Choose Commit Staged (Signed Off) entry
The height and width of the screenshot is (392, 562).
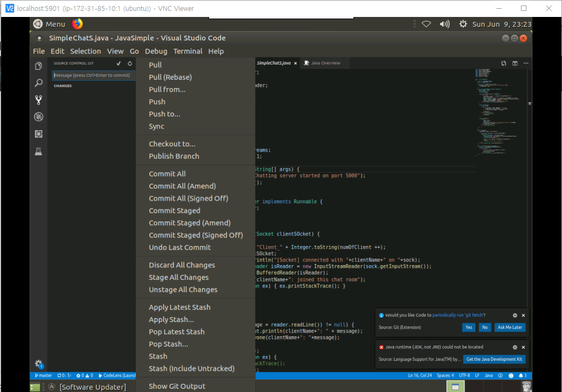coord(195,235)
